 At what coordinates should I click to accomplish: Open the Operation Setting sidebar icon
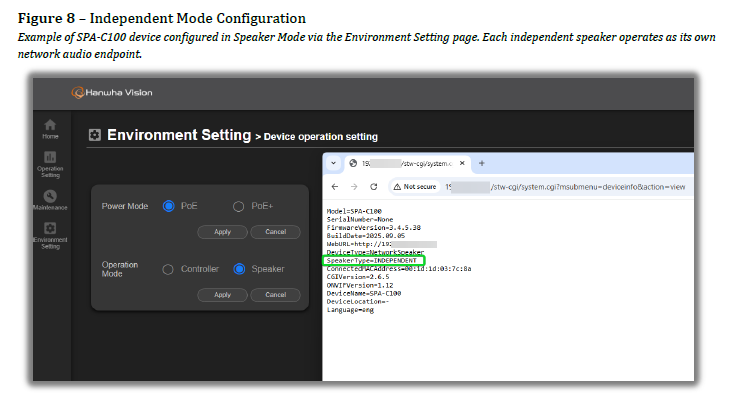point(50,164)
